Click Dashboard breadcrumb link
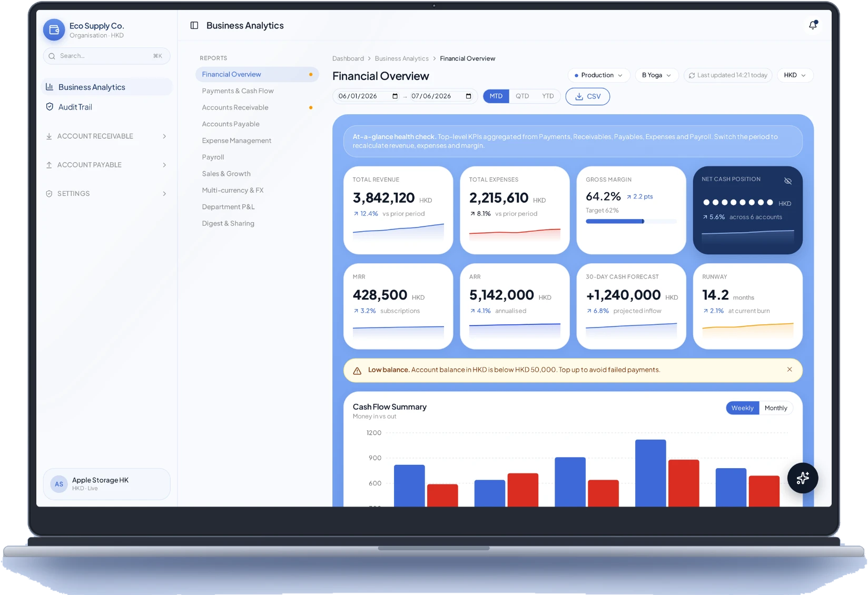The height and width of the screenshot is (595, 868). pyautogui.click(x=348, y=58)
